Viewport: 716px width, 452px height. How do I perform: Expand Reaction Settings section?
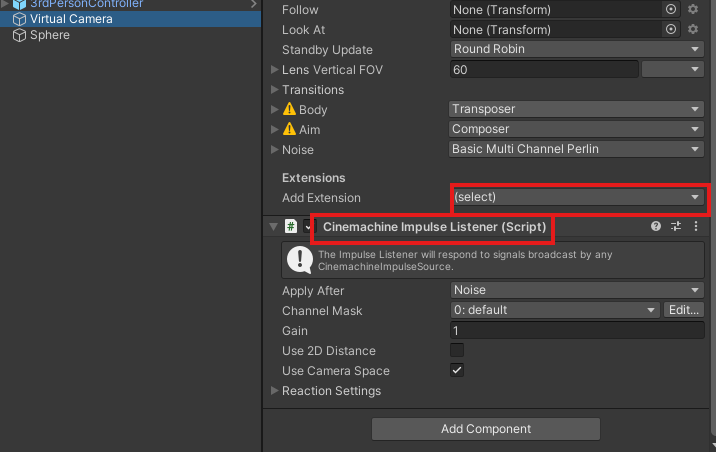coord(274,390)
